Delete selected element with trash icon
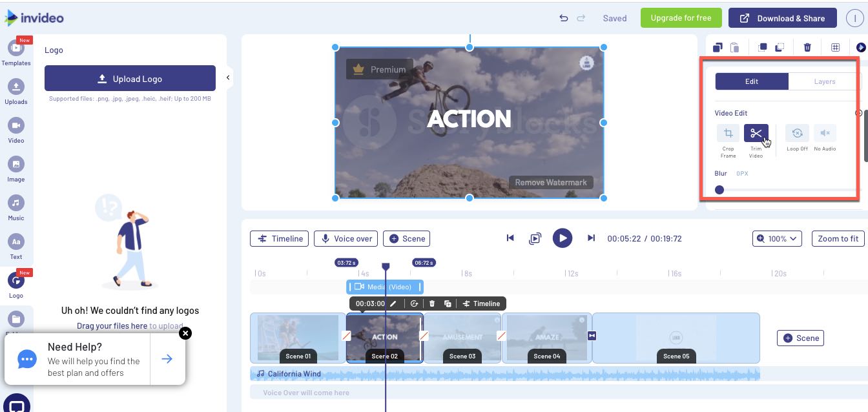The width and height of the screenshot is (868, 412). point(807,47)
